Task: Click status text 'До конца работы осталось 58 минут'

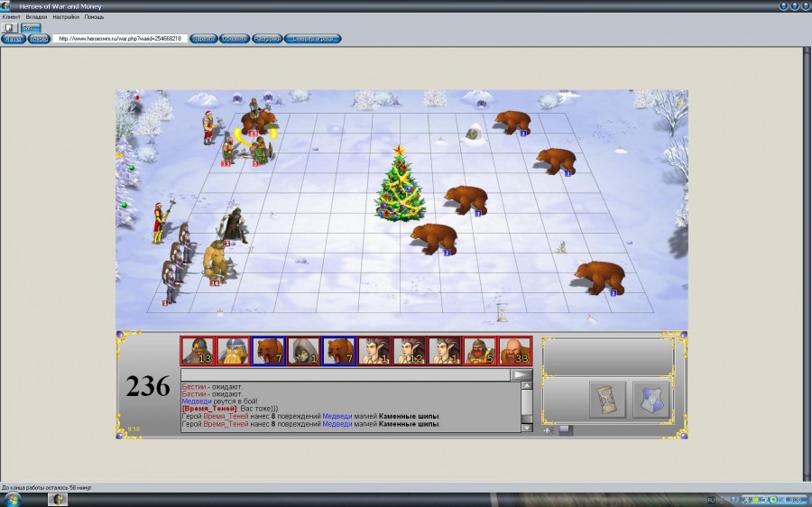Action: [x=46, y=488]
